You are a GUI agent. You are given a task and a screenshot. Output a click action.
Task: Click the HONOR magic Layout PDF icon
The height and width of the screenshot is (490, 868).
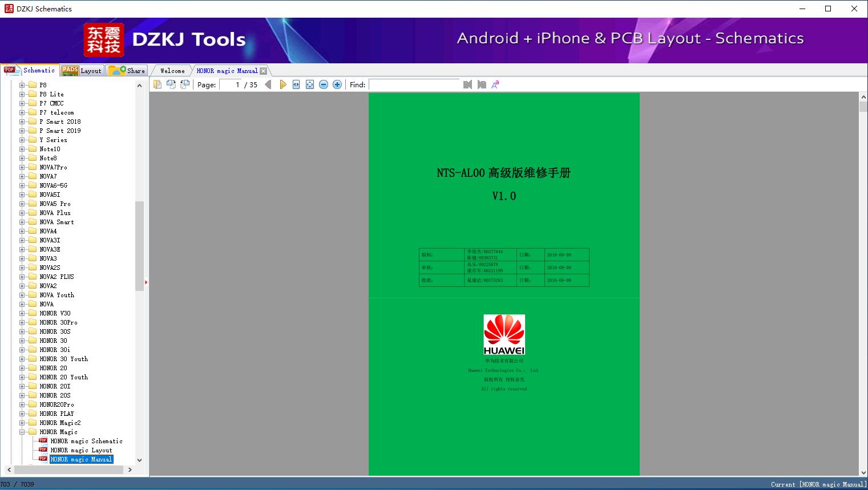pos(43,449)
